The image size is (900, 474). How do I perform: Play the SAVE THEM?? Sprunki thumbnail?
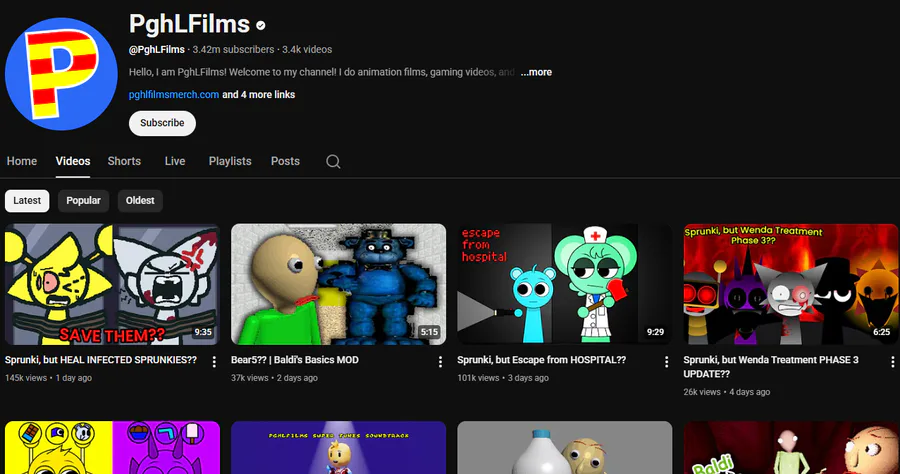[x=112, y=284]
